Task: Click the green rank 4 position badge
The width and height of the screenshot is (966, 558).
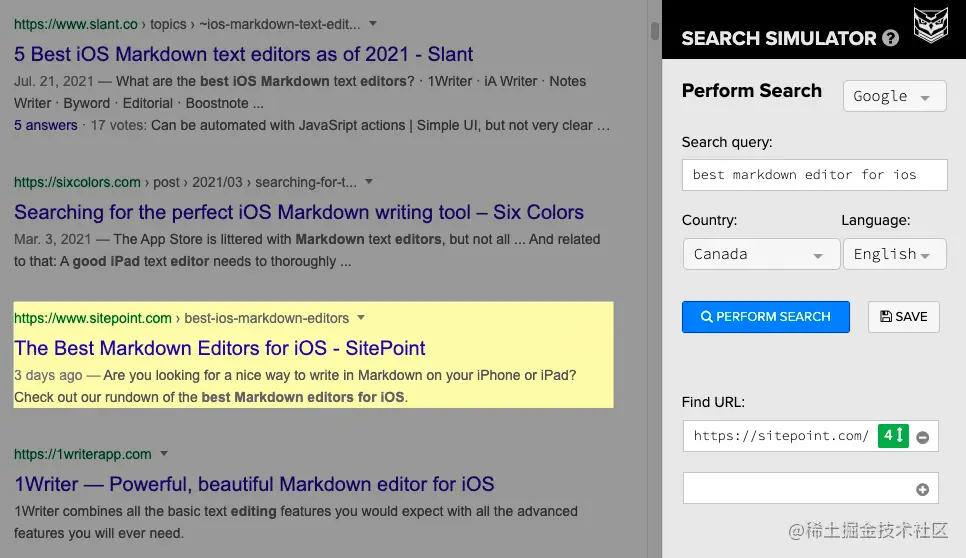Action: coord(893,435)
